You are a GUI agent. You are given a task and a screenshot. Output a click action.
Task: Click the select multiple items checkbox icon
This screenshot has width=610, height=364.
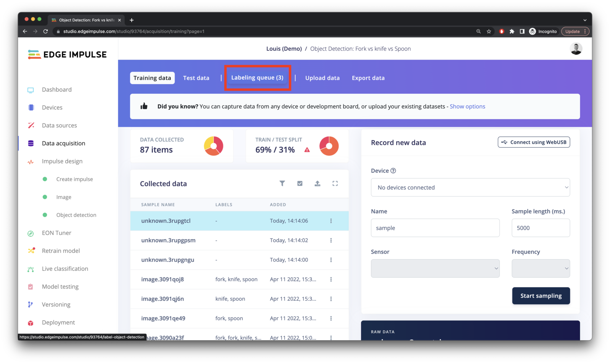pos(300,184)
